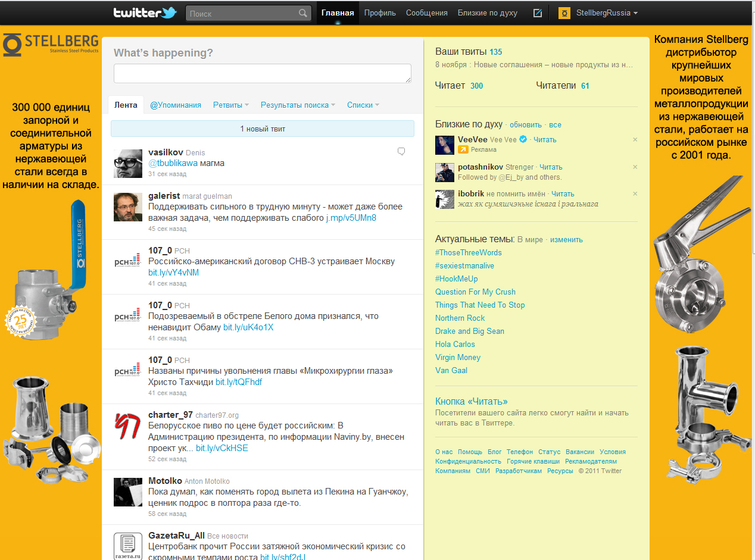755x560 pixels.
Task: Click VeeVee's avatar in suggestions
Action: click(x=445, y=145)
